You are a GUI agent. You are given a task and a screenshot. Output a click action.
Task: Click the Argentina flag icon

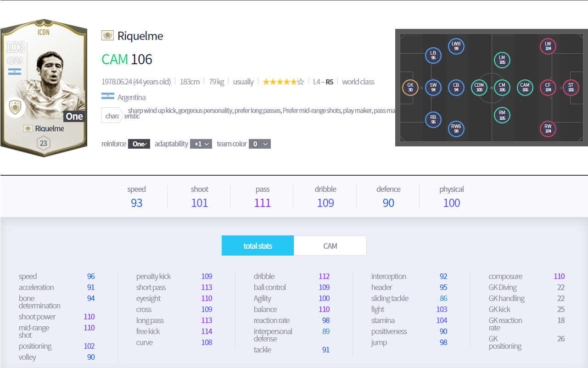(x=107, y=97)
